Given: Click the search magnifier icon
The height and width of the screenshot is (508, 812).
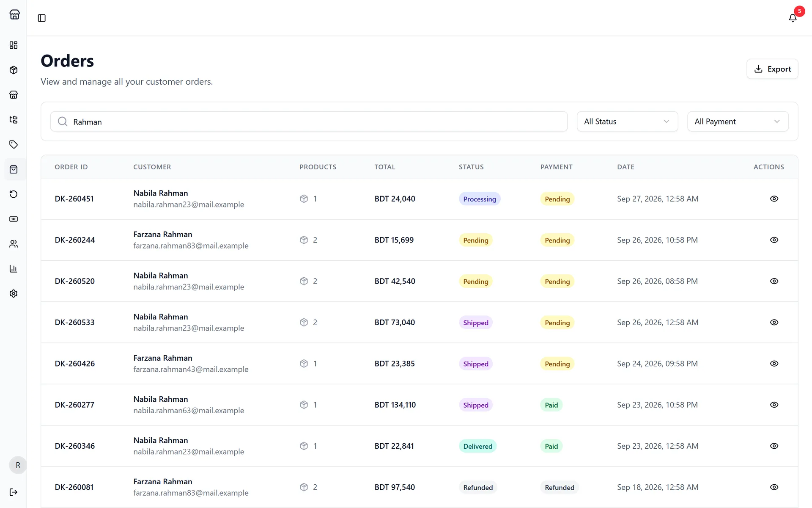Looking at the screenshot, I should click(63, 121).
